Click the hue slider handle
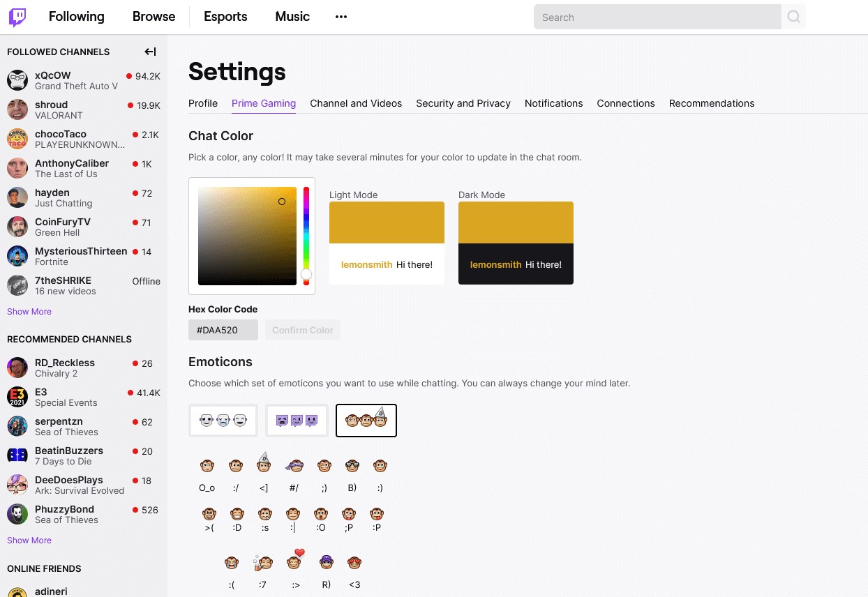868x597 pixels. 306,275
